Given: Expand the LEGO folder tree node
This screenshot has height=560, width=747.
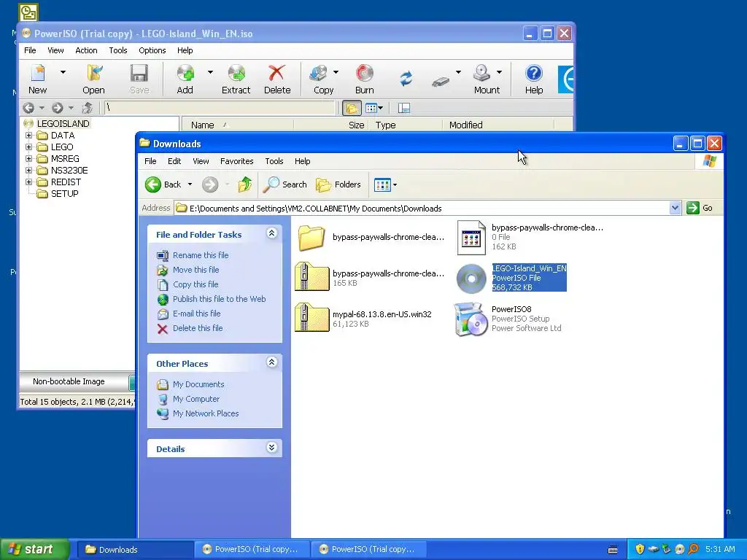Looking at the screenshot, I should (28, 147).
